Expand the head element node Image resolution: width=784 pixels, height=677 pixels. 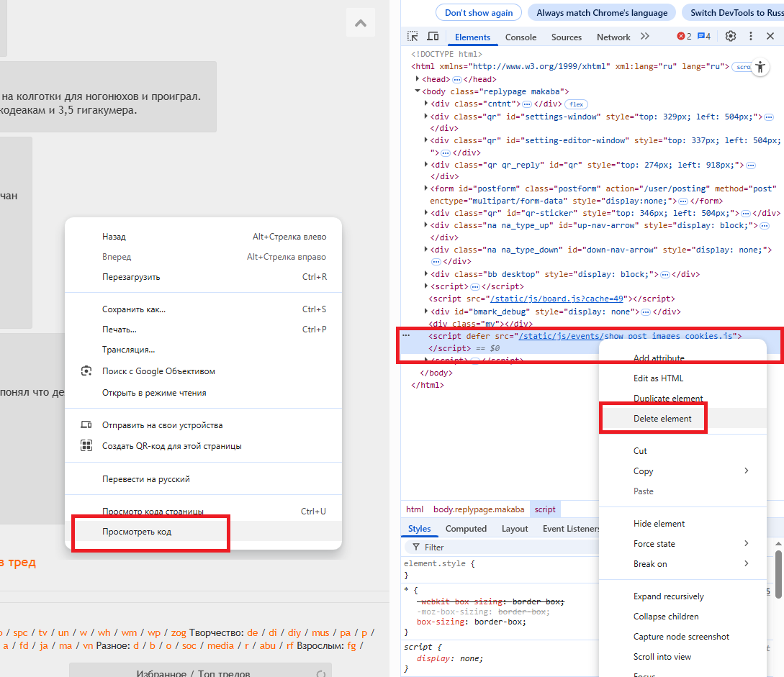click(x=418, y=79)
